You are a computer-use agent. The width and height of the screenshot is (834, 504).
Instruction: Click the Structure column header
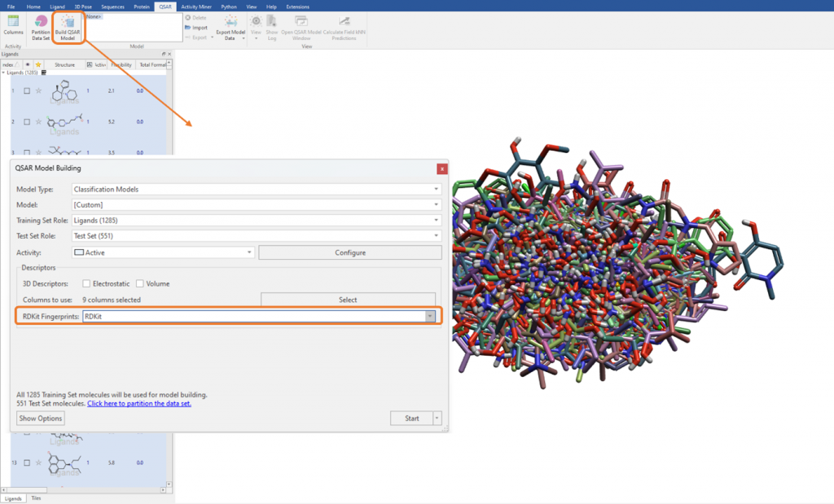(65, 64)
